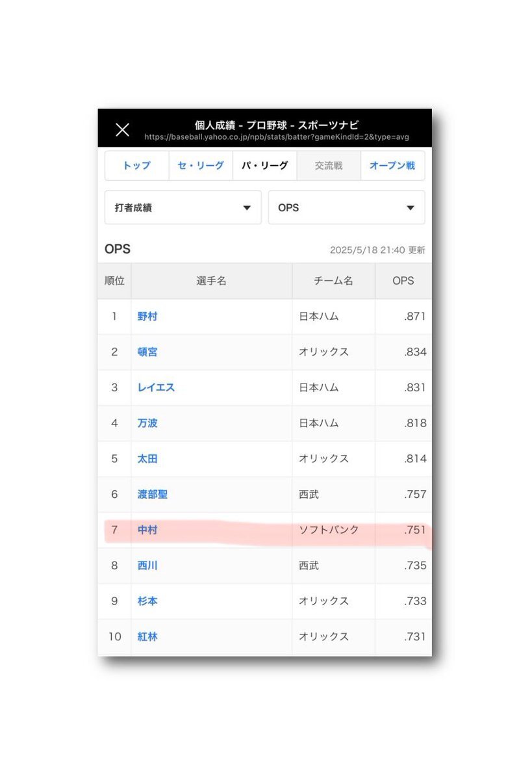Viewport: 532px width, 780px height.
Task: Select the パ・リーグ tab
Action: click(265, 166)
